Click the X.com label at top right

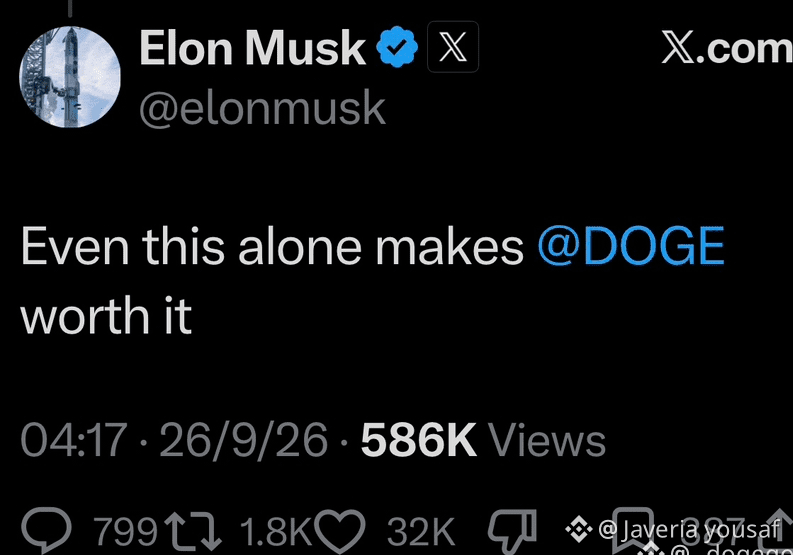click(727, 49)
